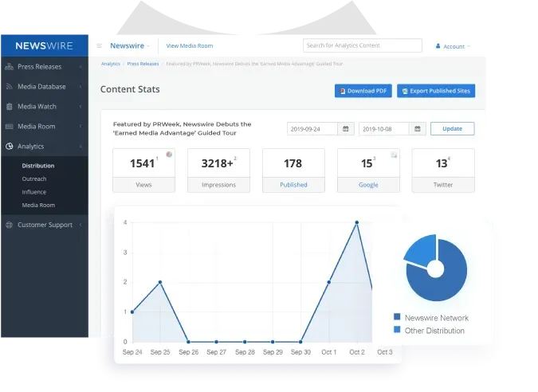This screenshot has width=538, height=392.
Task: Click the Update button
Action: (452, 128)
